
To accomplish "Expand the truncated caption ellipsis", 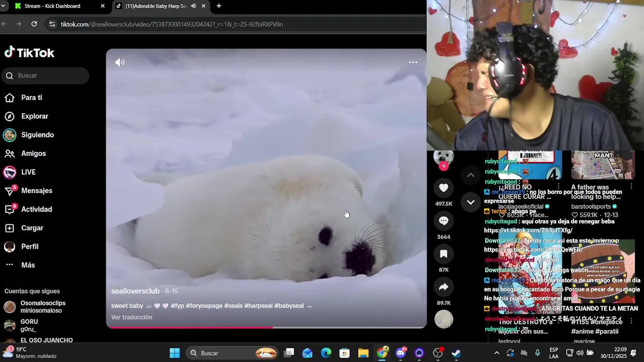I will [309, 306].
